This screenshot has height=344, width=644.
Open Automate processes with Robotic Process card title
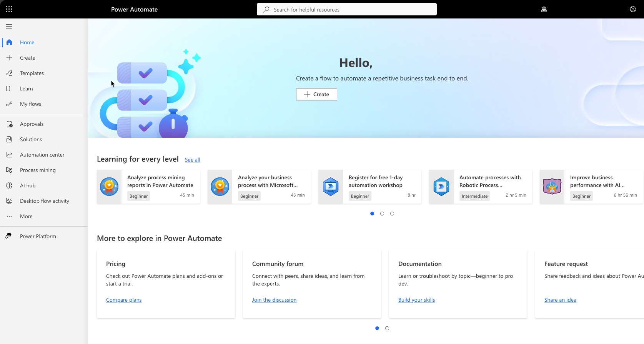pyautogui.click(x=490, y=181)
